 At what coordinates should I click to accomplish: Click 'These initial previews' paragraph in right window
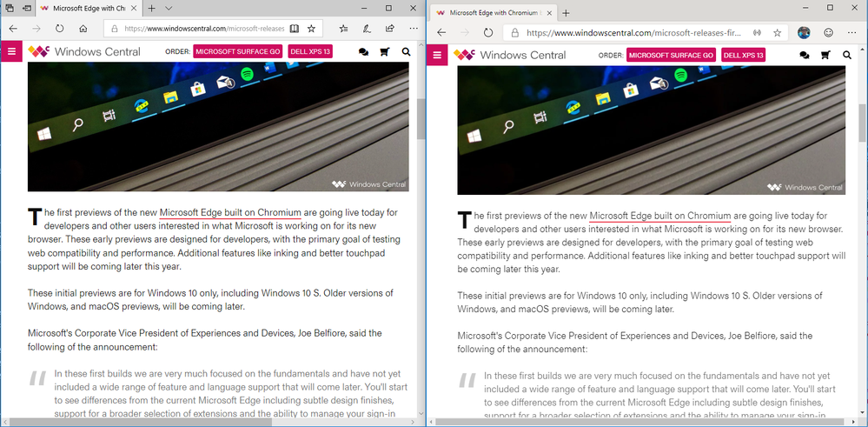point(640,303)
